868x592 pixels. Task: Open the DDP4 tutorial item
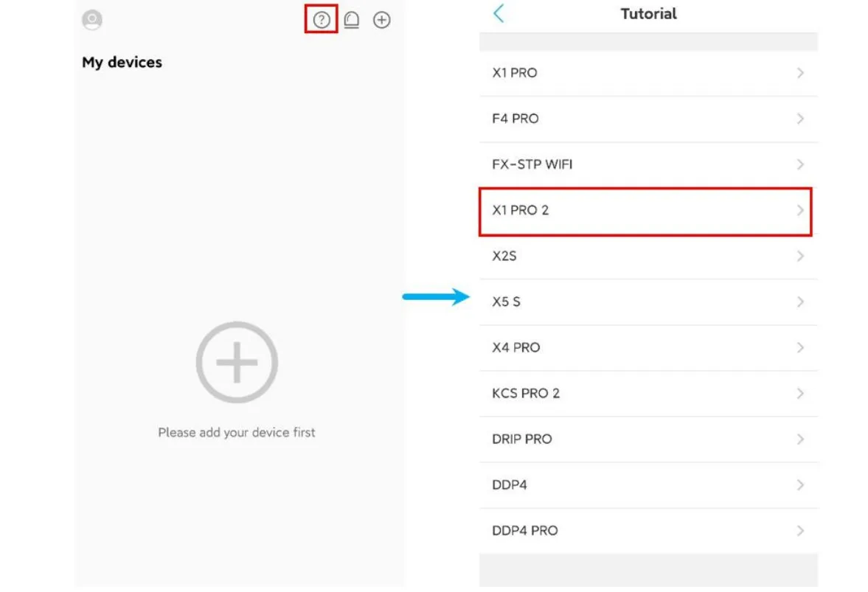pyautogui.click(x=510, y=485)
